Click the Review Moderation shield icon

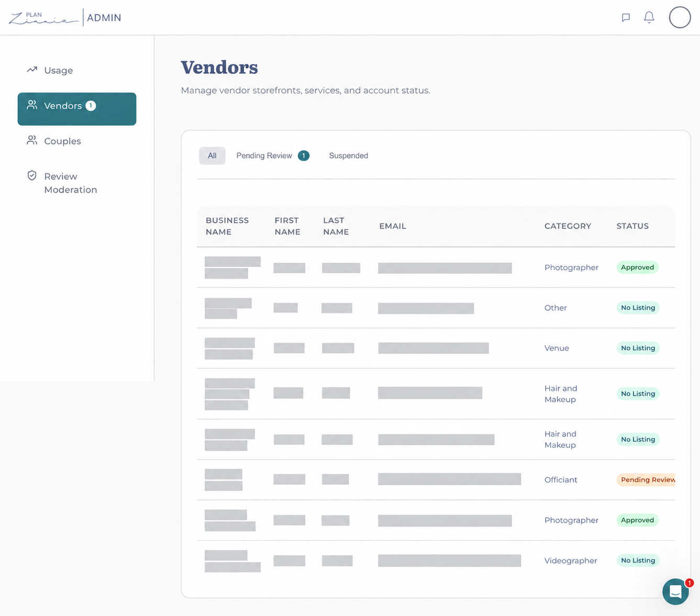point(32,175)
